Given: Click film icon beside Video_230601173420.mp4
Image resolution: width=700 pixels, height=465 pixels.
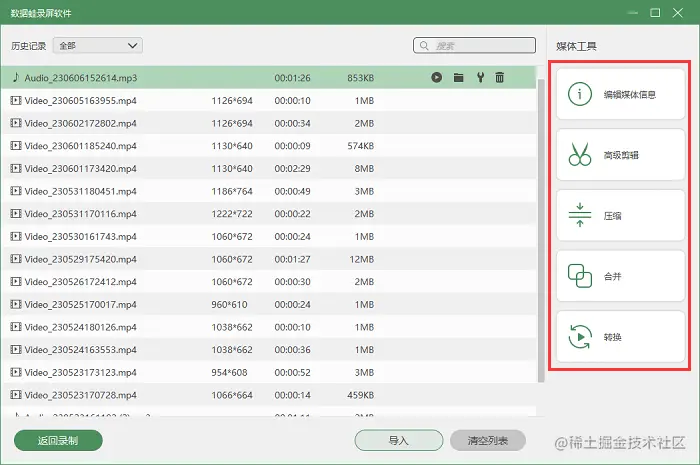Looking at the screenshot, I should click(x=16, y=168).
